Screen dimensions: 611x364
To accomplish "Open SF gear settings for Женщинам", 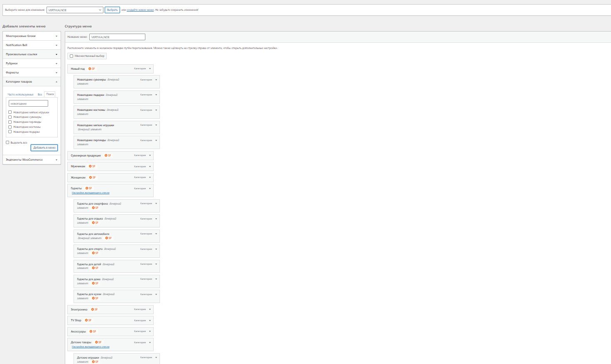I will [x=92, y=178].
